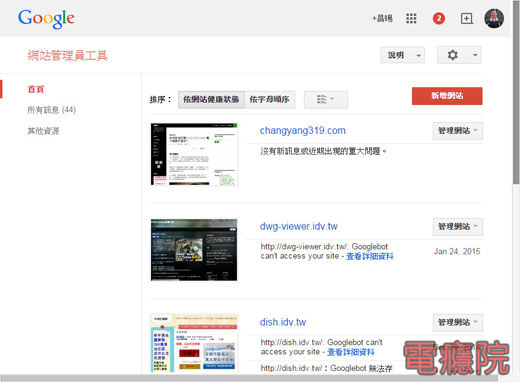
Task: Sort by 依字母順序
Action: pos(270,99)
